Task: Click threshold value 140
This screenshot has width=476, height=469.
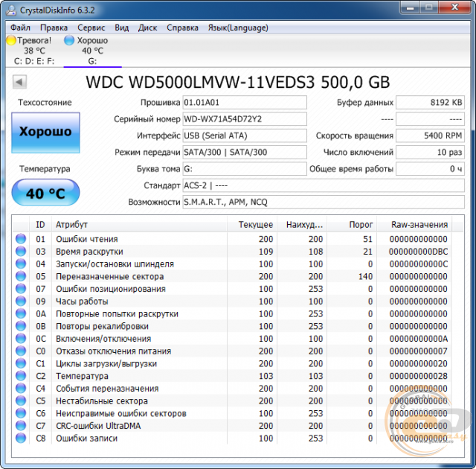Action: pyautogui.click(x=365, y=276)
